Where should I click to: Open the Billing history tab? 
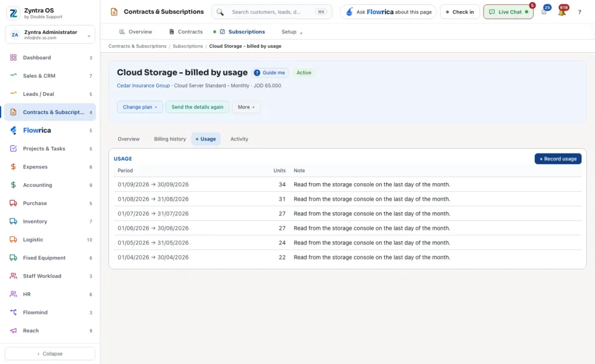[170, 139]
